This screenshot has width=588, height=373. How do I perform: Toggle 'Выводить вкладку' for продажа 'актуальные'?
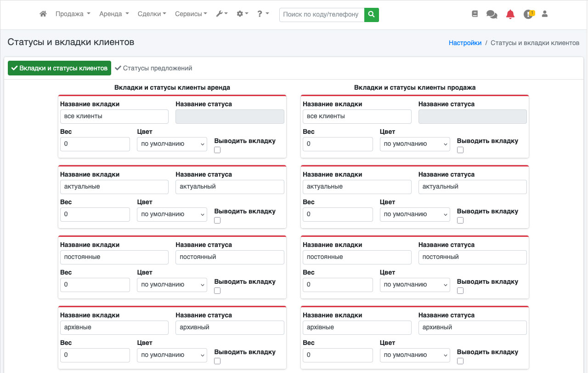tap(460, 220)
